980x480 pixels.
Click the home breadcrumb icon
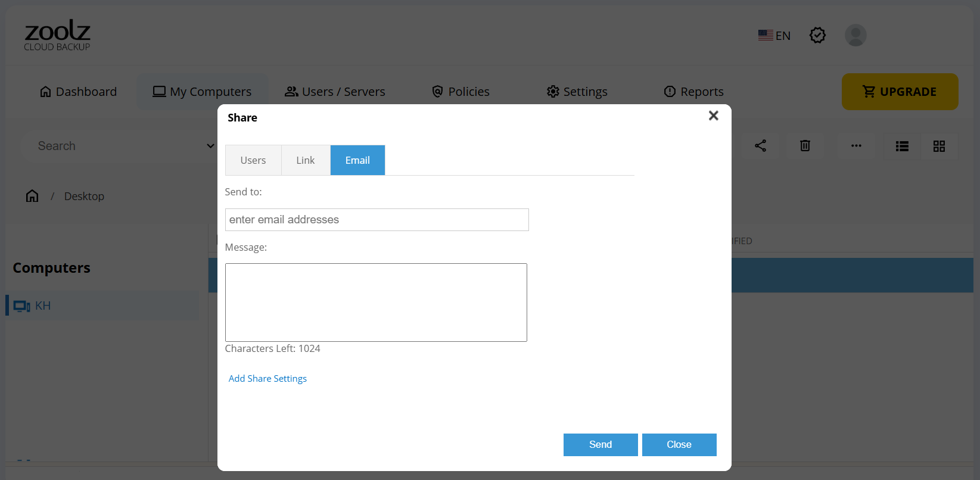[x=32, y=196]
